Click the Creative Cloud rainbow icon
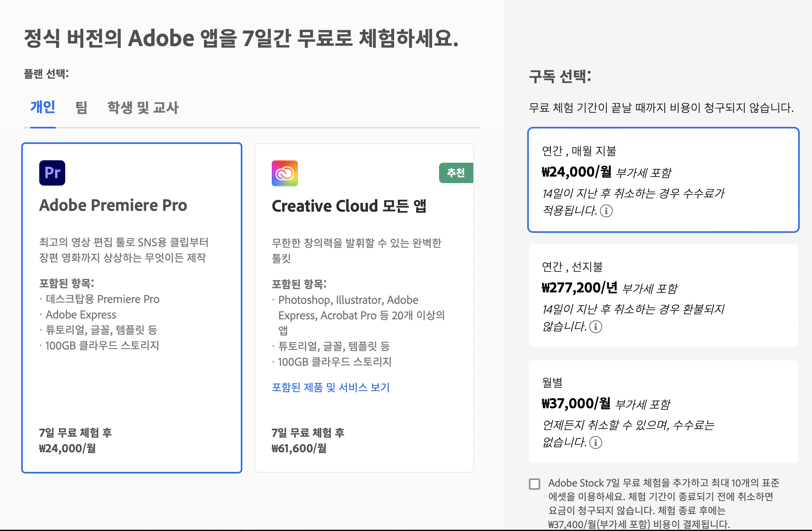The height and width of the screenshot is (531, 812). coord(284,173)
